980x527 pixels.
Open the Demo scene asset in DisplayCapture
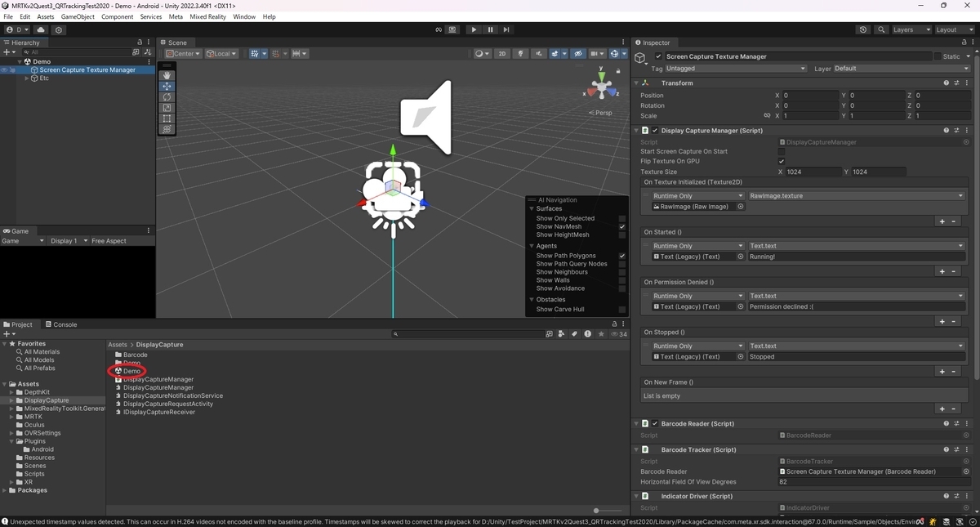pyautogui.click(x=131, y=371)
